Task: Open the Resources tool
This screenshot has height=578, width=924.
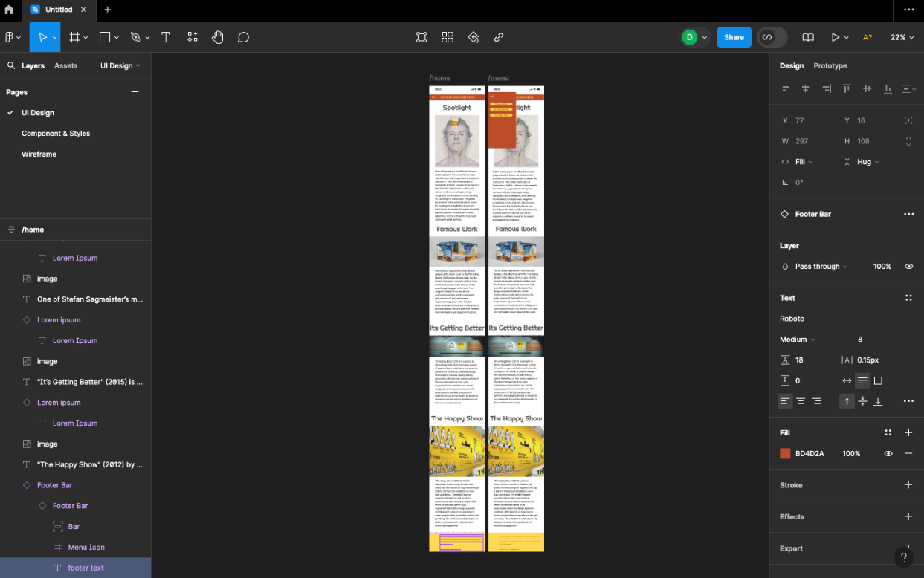Action: pos(193,37)
